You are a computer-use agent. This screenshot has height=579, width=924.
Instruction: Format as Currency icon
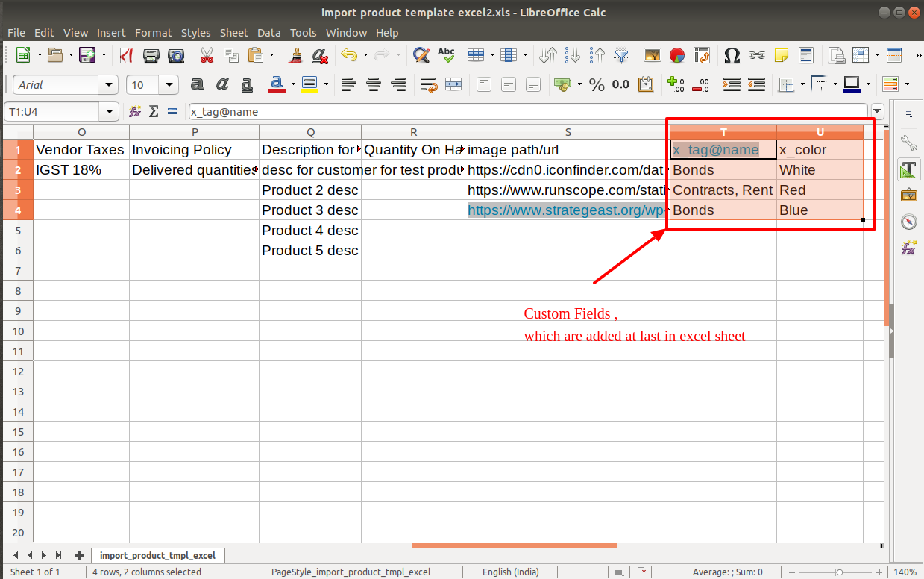(x=563, y=84)
